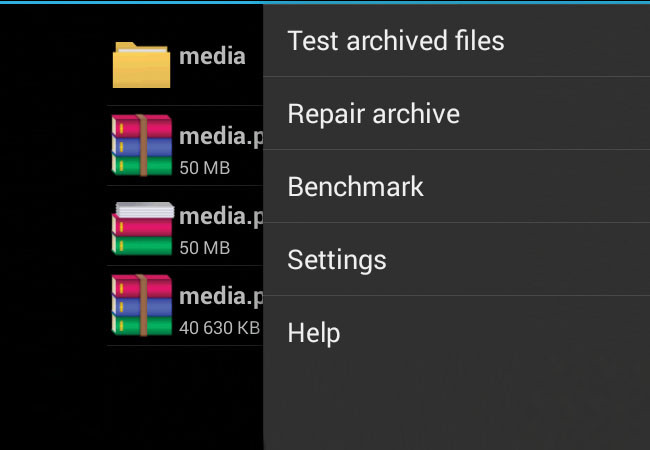
Task: Tap the filename of the paper-topped archive
Action: [x=221, y=217]
